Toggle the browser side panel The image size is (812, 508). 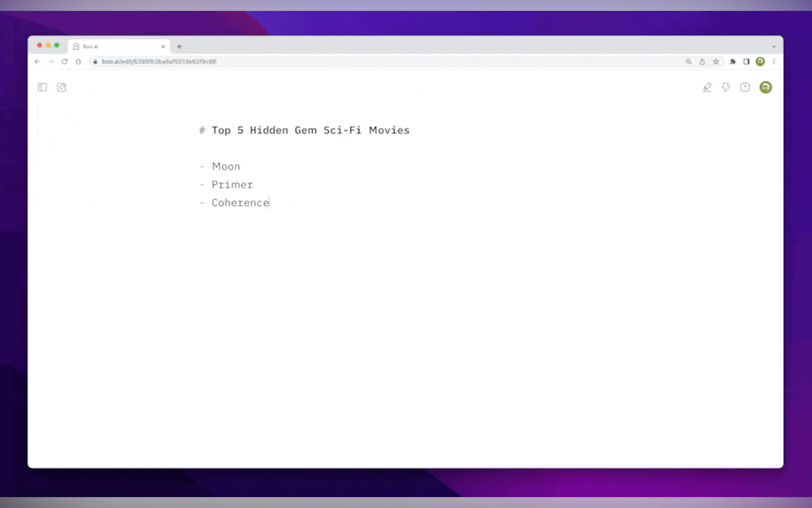coord(746,61)
